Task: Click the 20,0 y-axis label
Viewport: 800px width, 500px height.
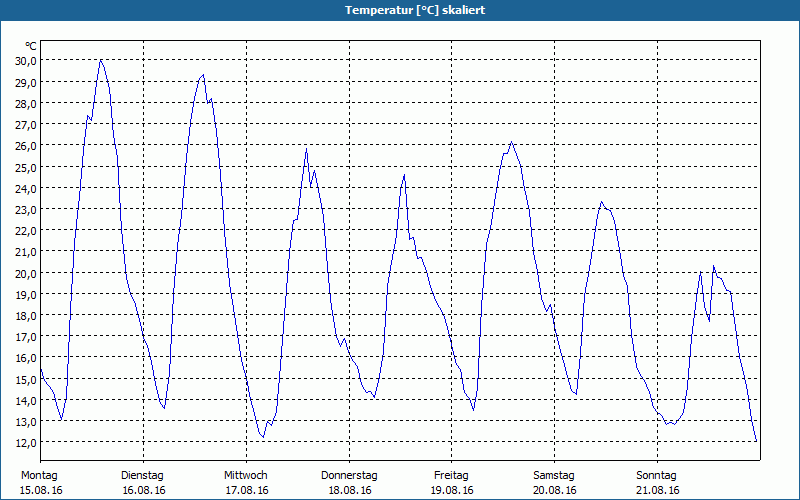Action: point(26,273)
